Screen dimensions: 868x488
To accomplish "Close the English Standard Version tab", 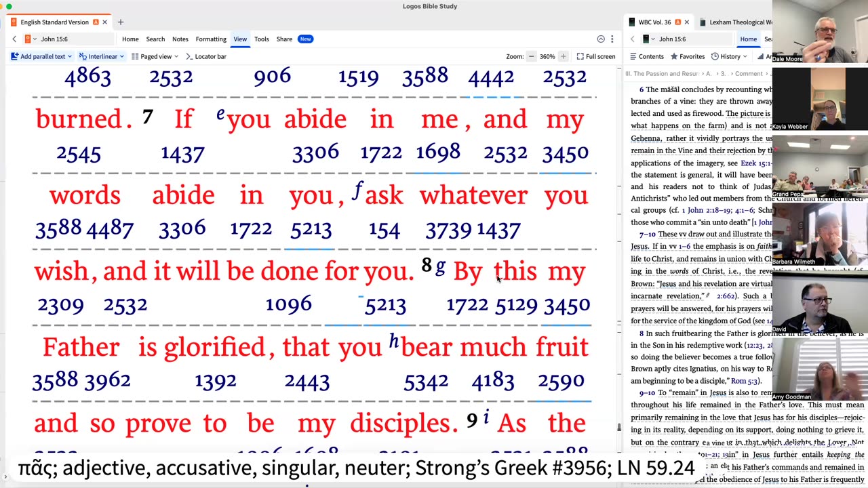I will [104, 22].
